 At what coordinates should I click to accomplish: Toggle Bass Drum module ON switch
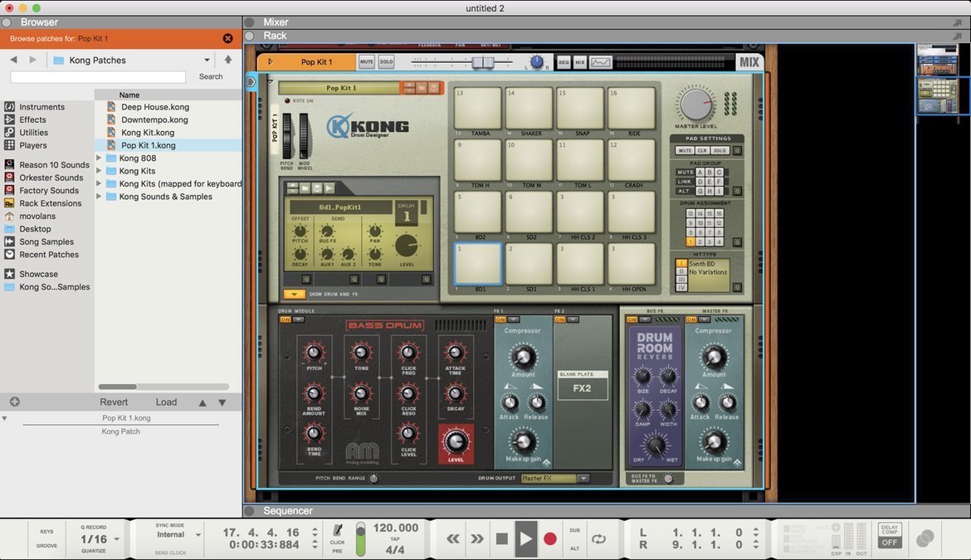(285, 319)
